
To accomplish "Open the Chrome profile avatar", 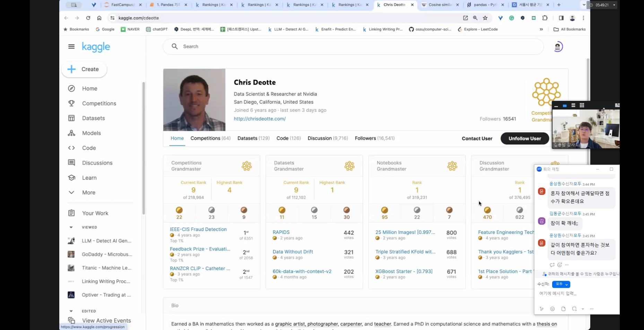I will (x=572, y=18).
